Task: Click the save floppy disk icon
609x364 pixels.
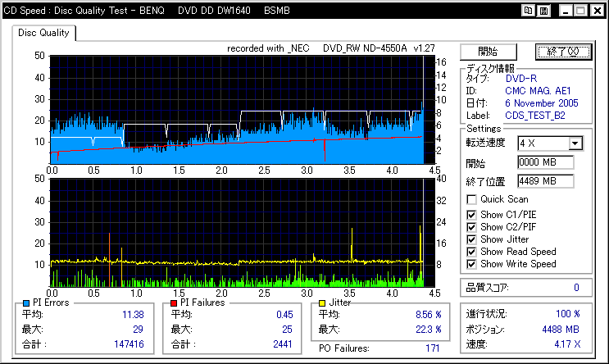Action: tap(543, 11)
